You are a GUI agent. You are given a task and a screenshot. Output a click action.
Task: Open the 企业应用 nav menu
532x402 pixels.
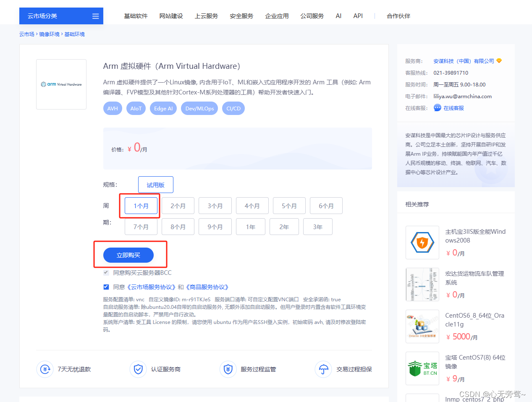[x=277, y=16]
